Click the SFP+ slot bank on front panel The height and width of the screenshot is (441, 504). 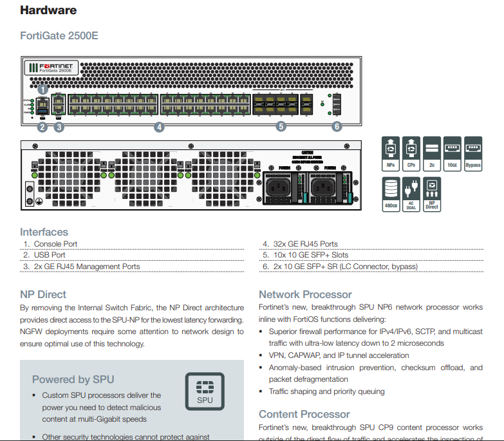click(282, 104)
